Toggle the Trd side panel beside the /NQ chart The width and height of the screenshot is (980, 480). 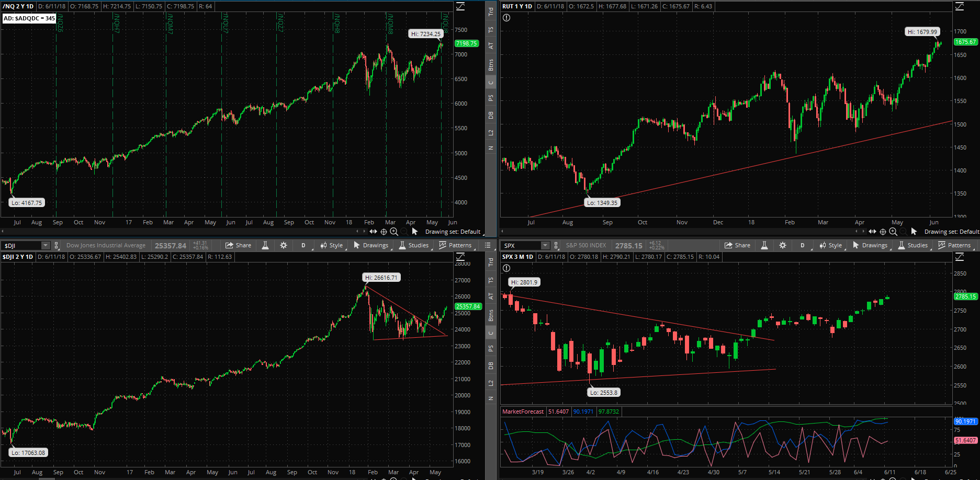(x=491, y=12)
